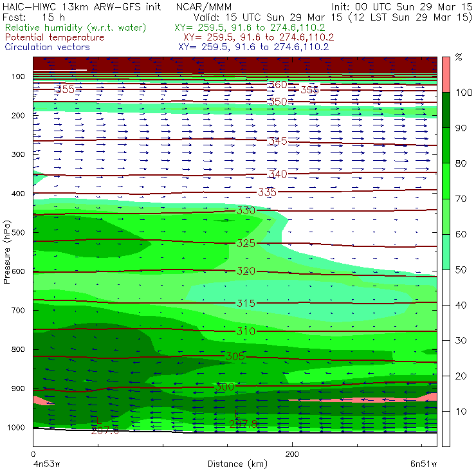Click the light green 60–70% colorbar segment

(446, 216)
